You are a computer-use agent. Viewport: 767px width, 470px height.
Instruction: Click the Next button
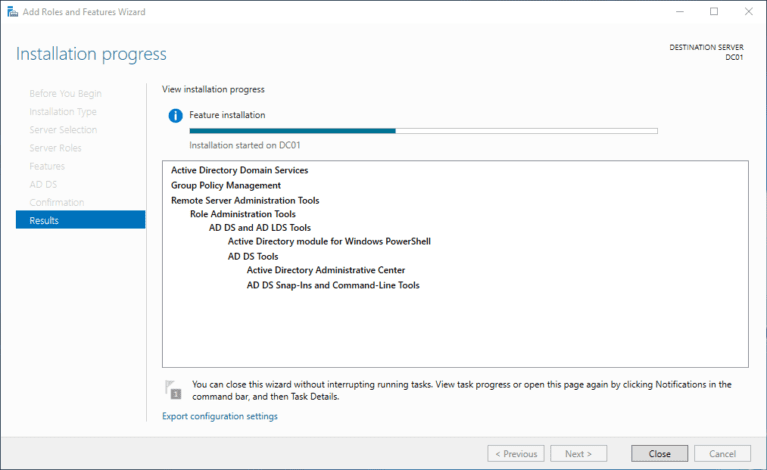coord(578,453)
